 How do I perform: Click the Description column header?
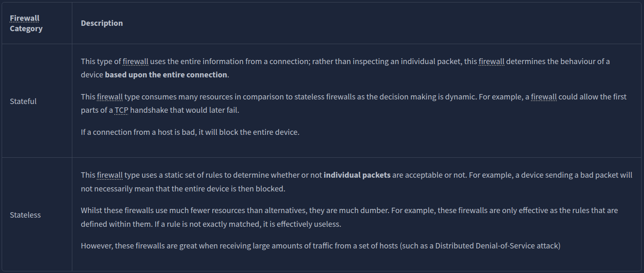pyautogui.click(x=102, y=23)
